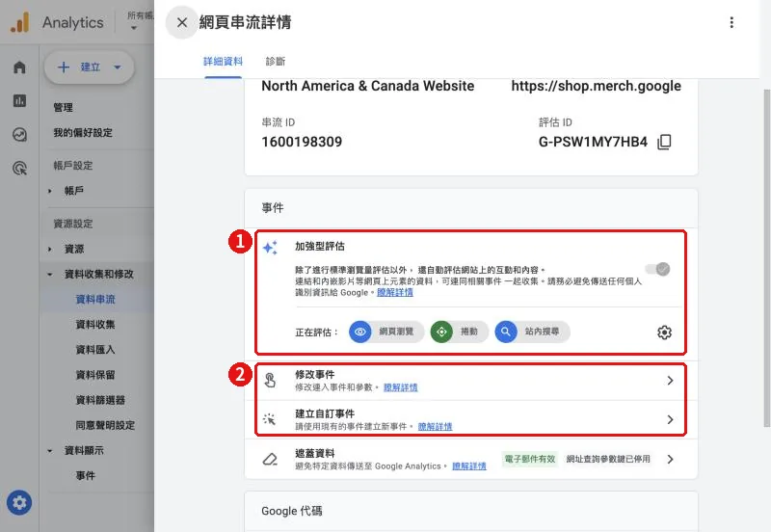The image size is (771, 532).
Task: Select 資料串流 in the left menu
Action: point(95,300)
